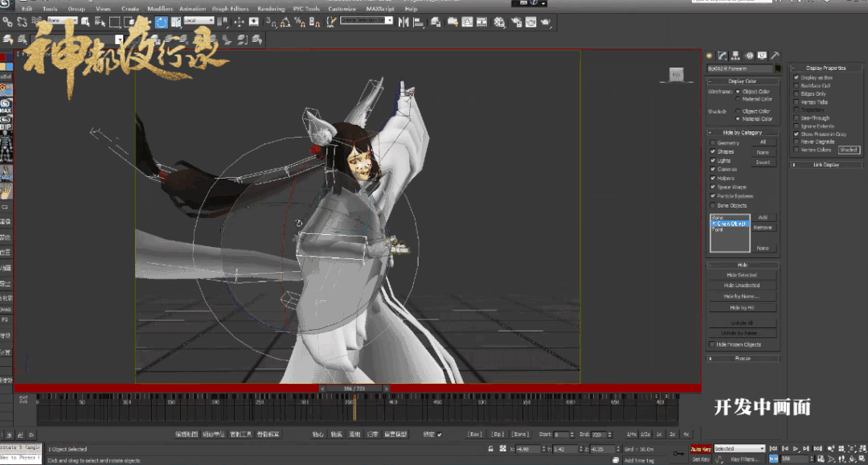Open the MAXScript menu

[381, 9]
